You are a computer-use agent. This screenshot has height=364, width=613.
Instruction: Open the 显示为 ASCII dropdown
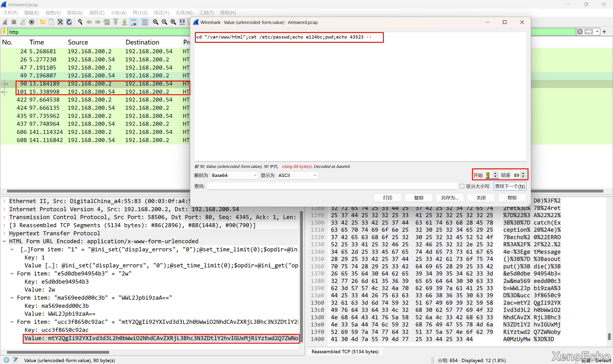pos(297,175)
